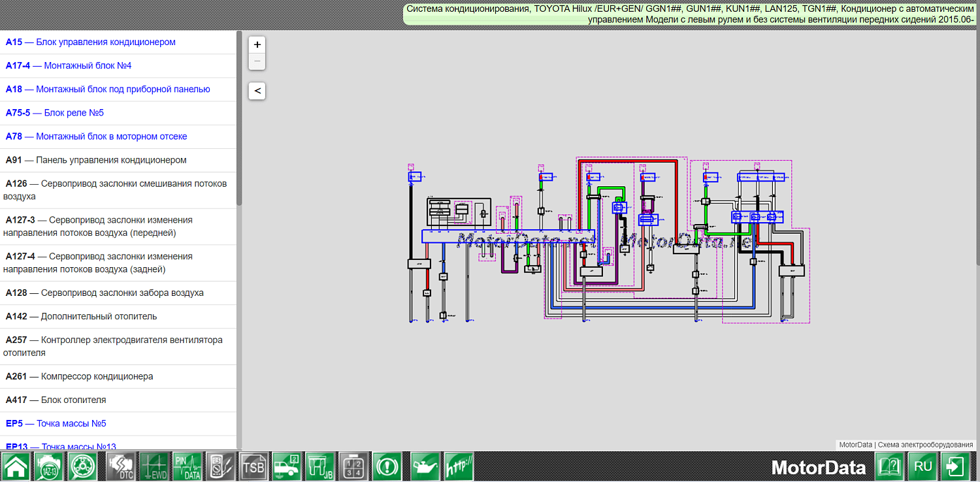
Task: Open the brake warning light icon
Action: [x=387, y=467]
